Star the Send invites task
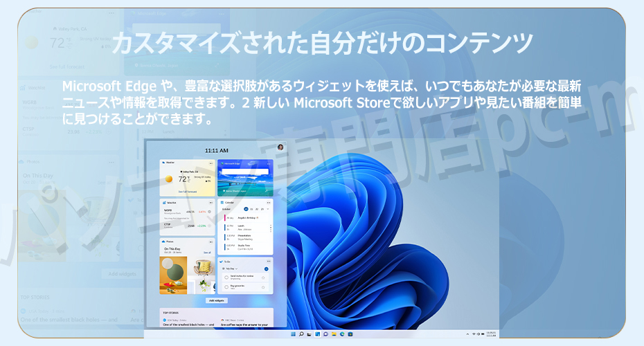This screenshot has width=644, height=346. tap(263, 278)
